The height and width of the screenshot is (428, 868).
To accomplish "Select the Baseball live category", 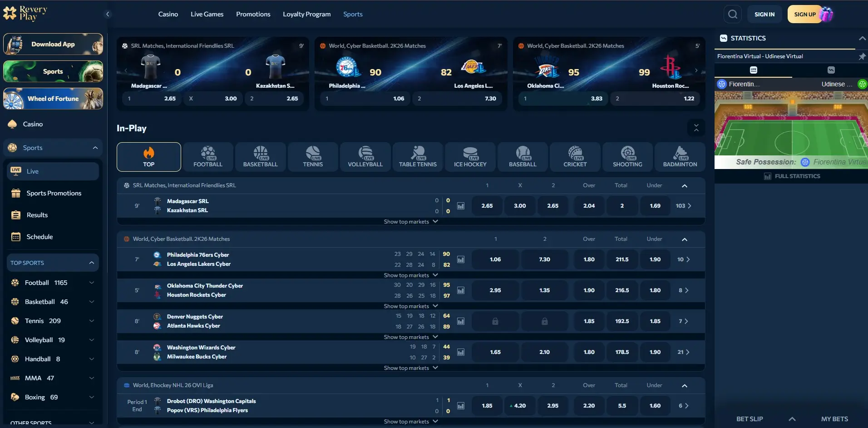I will point(523,157).
